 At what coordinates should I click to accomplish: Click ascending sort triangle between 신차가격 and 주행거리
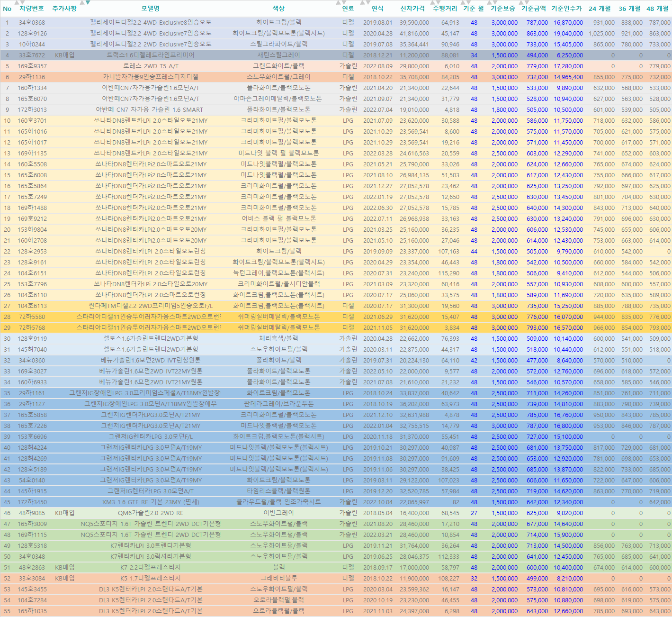(x=432, y=2)
